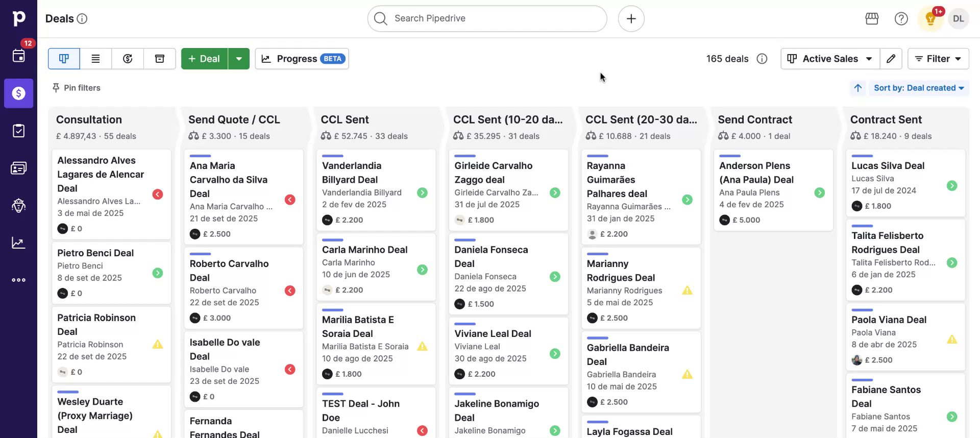
Task: Click the blue label bar on Lucas Silva Deal
Action: click(x=862, y=156)
